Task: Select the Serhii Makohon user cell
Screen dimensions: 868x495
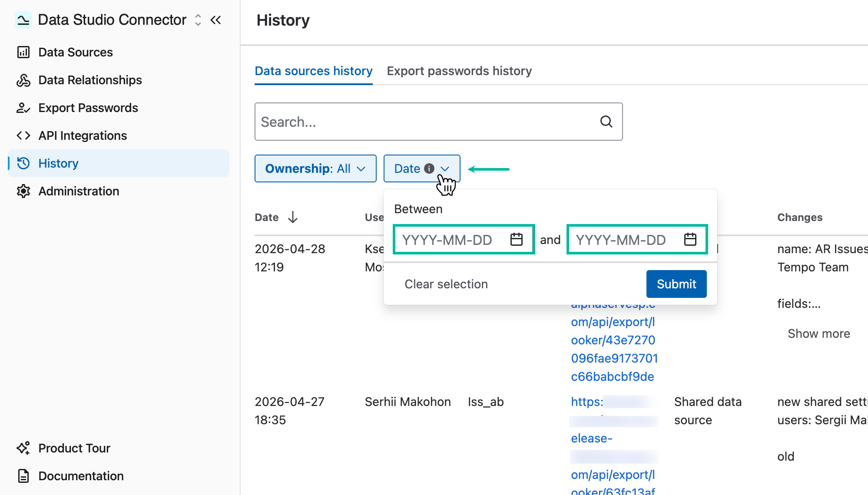Action: click(x=407, y=402)
